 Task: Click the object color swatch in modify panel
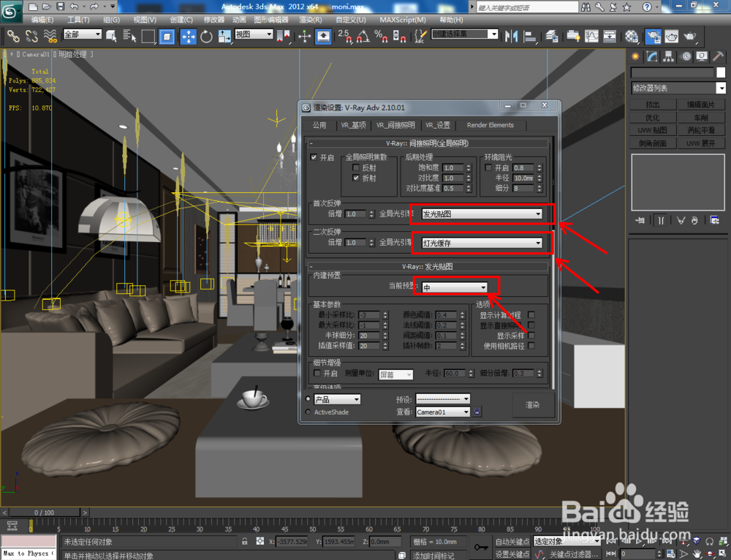[721, 72]
